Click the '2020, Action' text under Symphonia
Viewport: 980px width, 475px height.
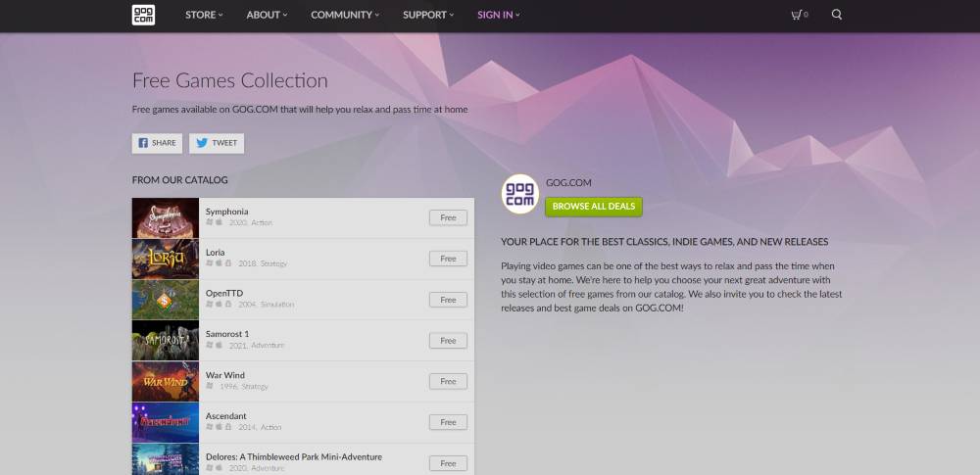(x=251, y=222)
